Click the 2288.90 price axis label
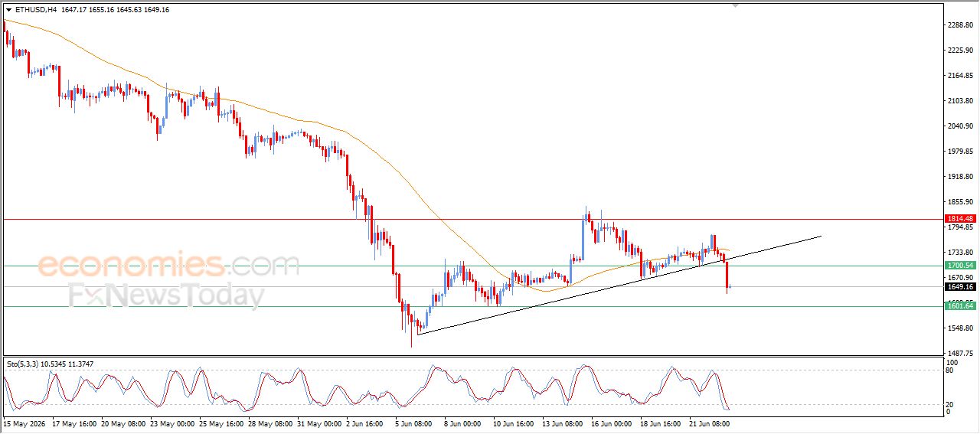 [x=960, y=25]
